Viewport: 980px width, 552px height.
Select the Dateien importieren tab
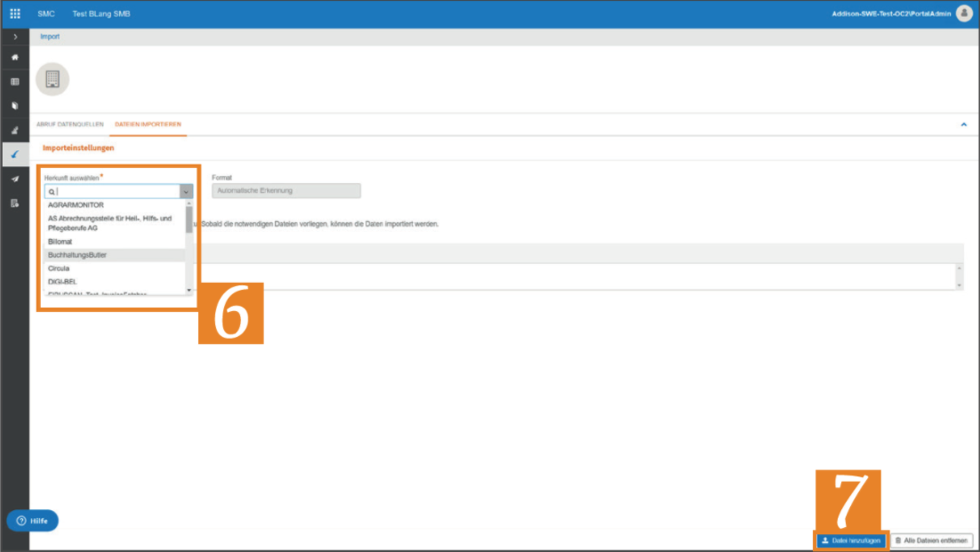point(148,124)
